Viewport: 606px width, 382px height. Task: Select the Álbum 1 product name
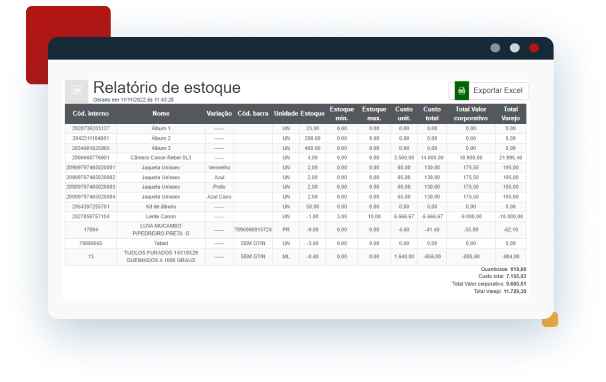[161, 128]
